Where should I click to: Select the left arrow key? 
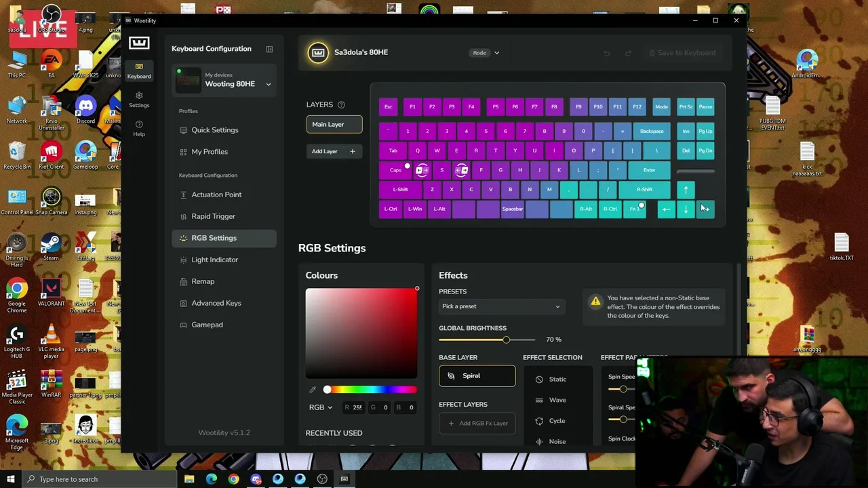click(x=666, y=209)
